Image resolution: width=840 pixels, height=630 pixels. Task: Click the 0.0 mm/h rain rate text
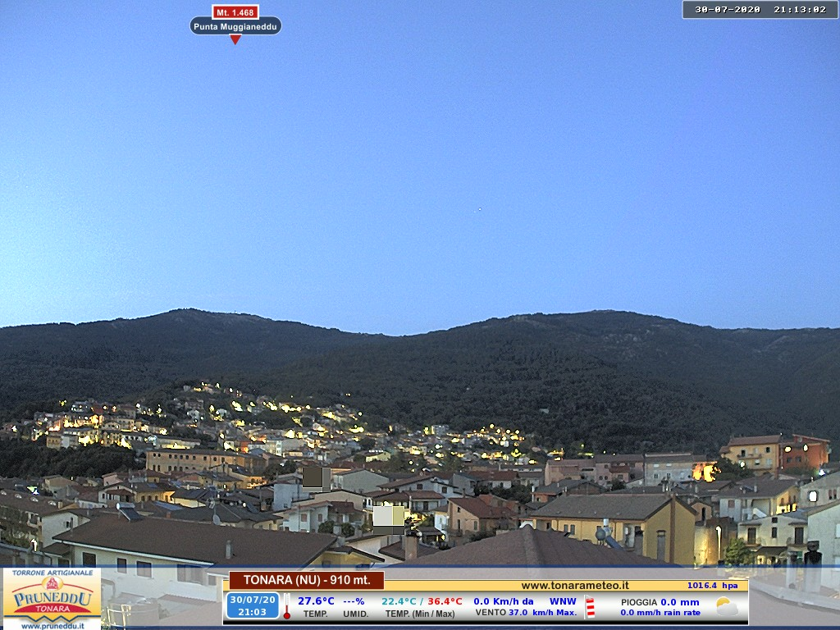(x=660, y=612)
